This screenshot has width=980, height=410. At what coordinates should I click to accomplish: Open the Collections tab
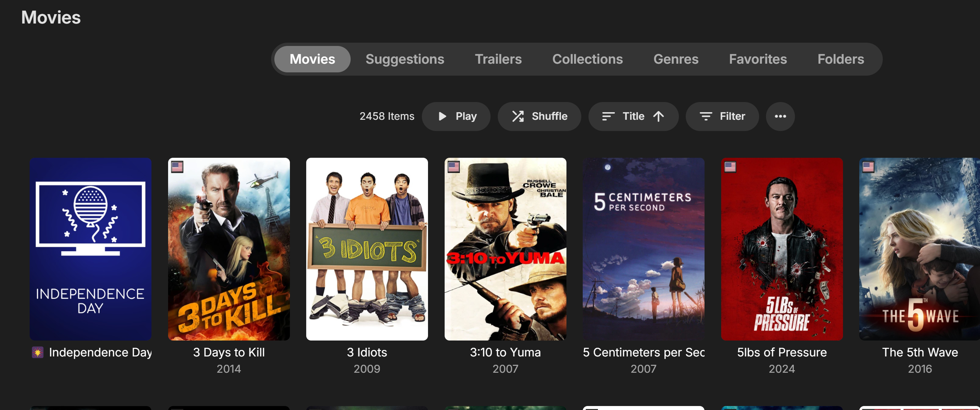coord(587,59)
